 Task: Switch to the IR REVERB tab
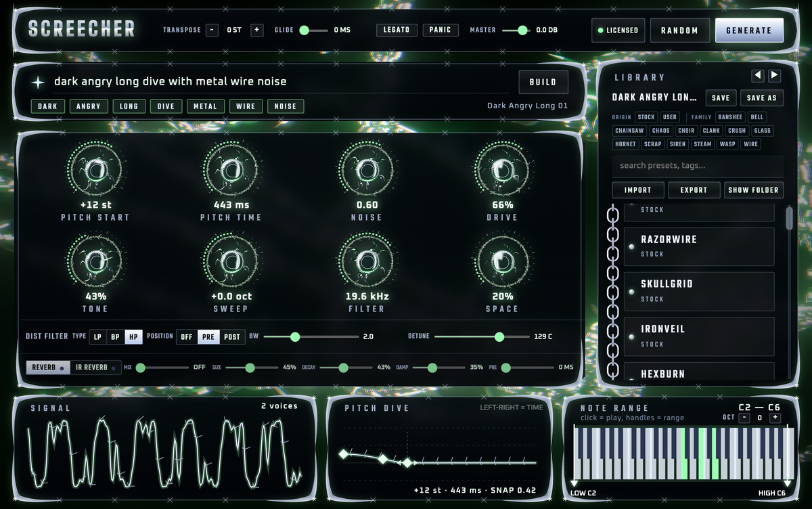(x=95, y=368)
